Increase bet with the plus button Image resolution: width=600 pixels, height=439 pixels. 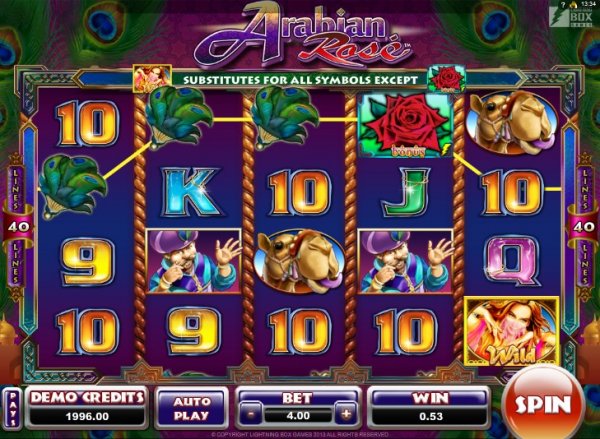pyautogui.click(x=346, y=415)
